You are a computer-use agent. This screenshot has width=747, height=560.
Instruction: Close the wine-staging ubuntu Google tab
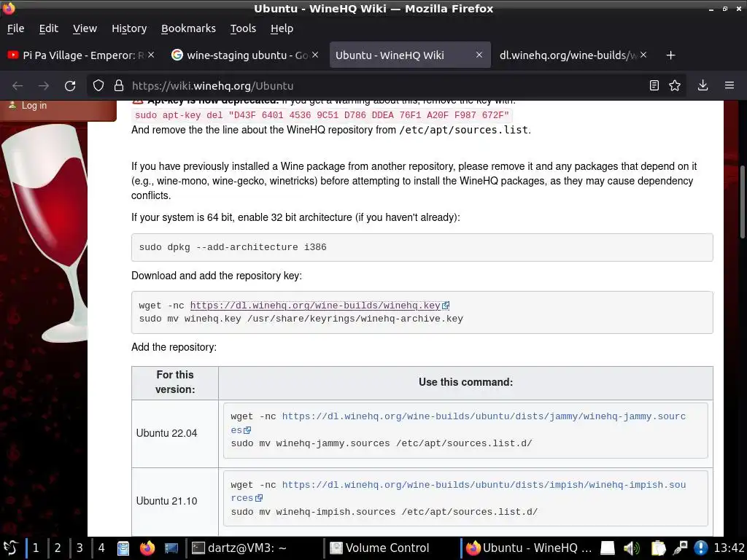point(315,55)
